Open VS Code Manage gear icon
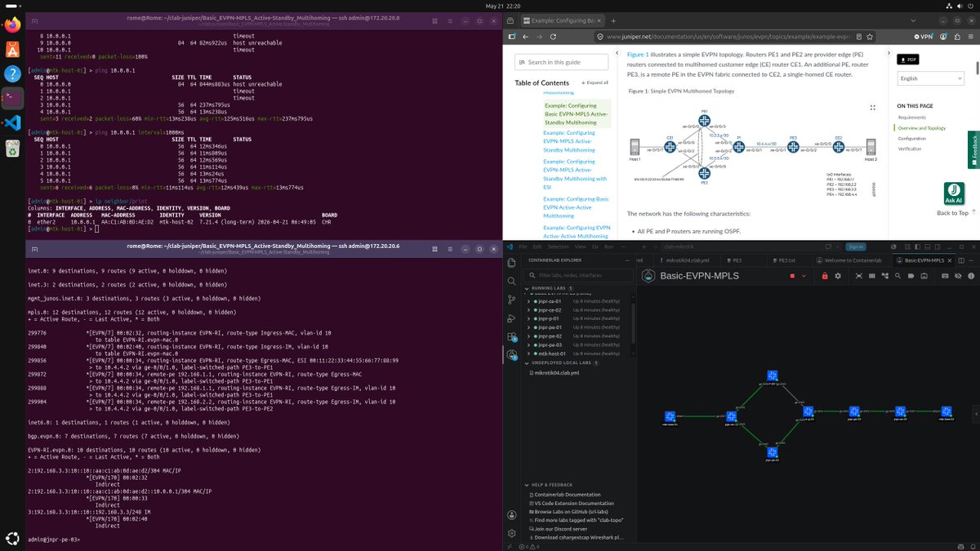Image resolution: width=980 pixels, height=551 pixels. (x=511, y=533)
